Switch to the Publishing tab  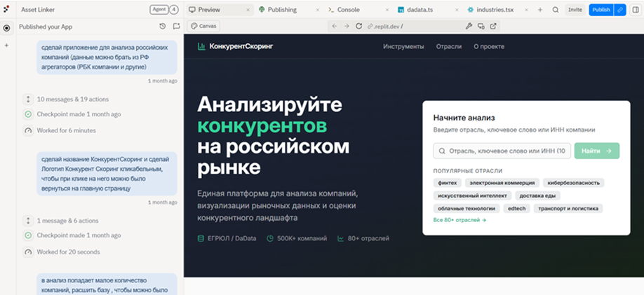[282, 9]
